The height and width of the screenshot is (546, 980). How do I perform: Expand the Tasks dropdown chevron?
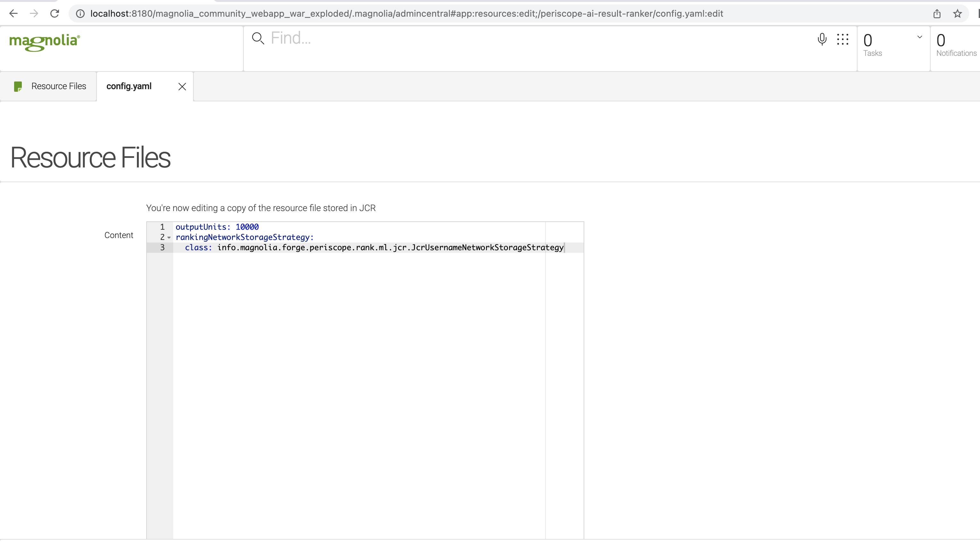(x=919, y=37)
